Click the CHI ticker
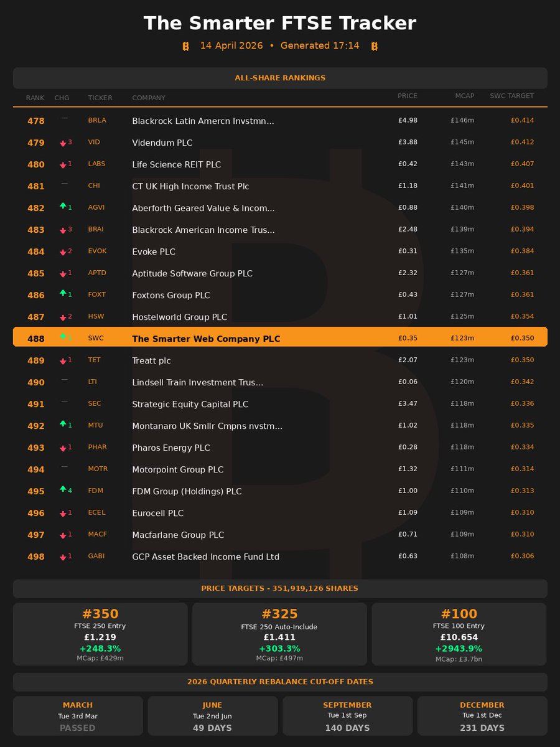 coord(94,186)
